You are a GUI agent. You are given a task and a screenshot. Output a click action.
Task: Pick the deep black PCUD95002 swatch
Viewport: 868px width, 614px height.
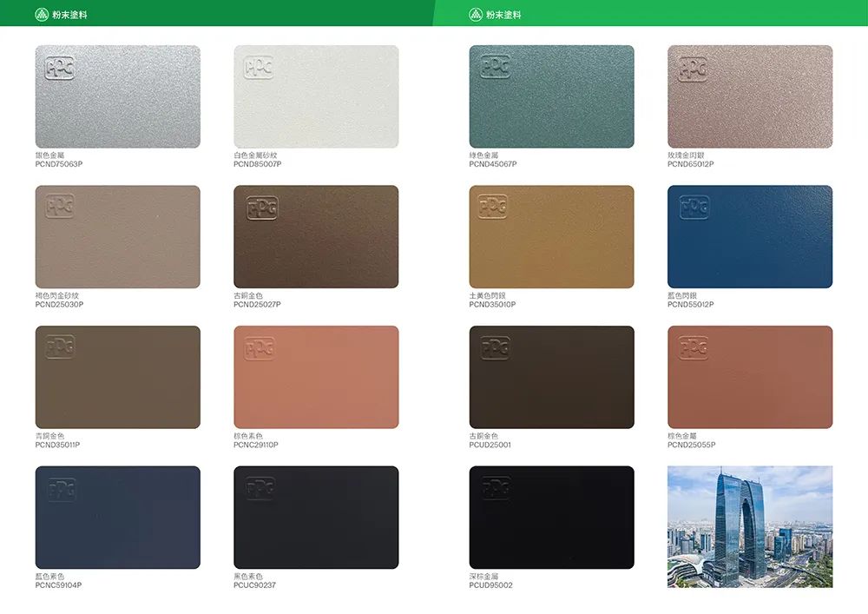pos(551,518)
